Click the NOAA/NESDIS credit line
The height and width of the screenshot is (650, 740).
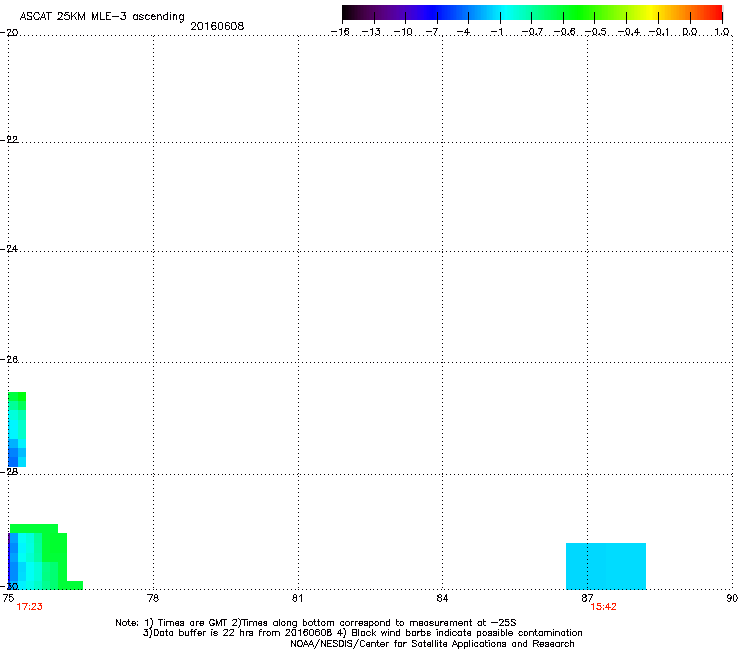432,644
